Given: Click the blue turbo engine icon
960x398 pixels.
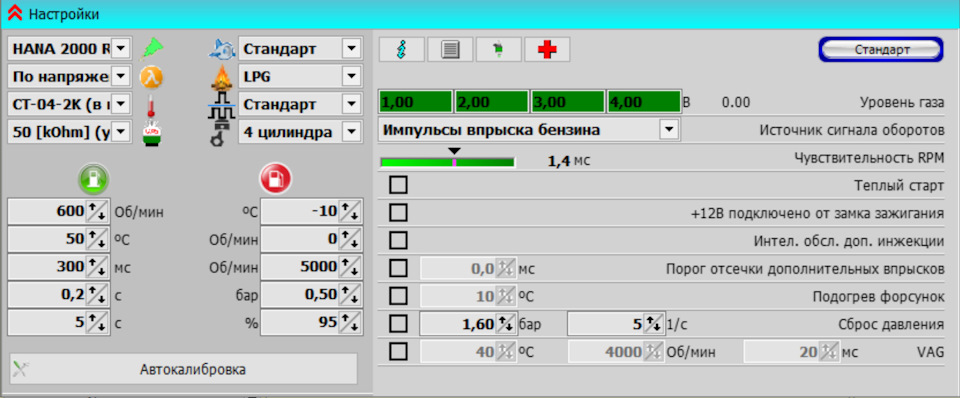Looking at the screenshot, I should (x=222, y=50).
